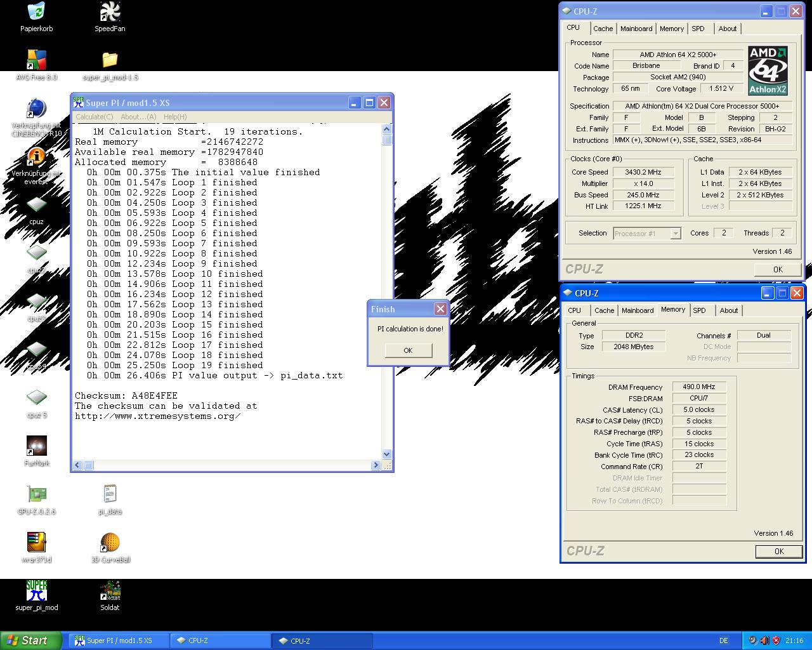Open the Calculate(C) menu in Super PI
812x650 pixels.
tap(95, 117)
